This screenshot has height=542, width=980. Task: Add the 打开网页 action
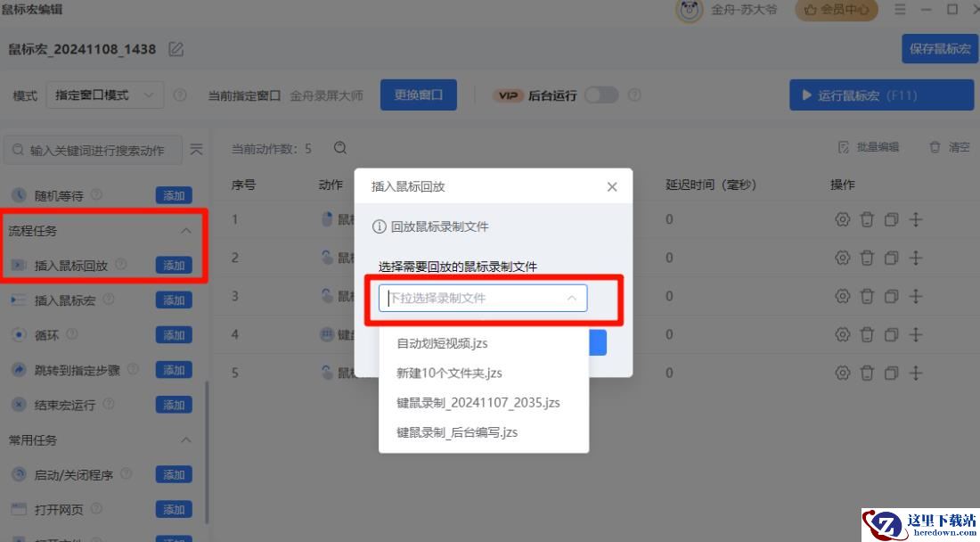pyautogui.click(x=174, y=510)
